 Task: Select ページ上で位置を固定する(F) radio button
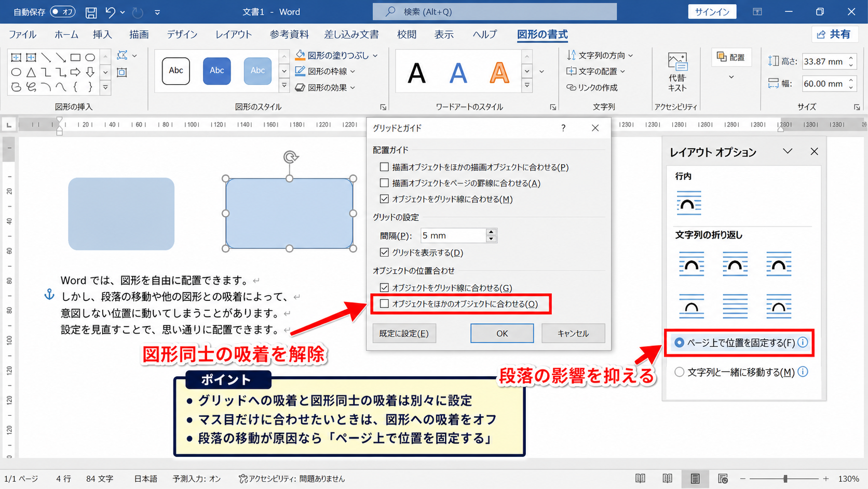click(679, 342)
